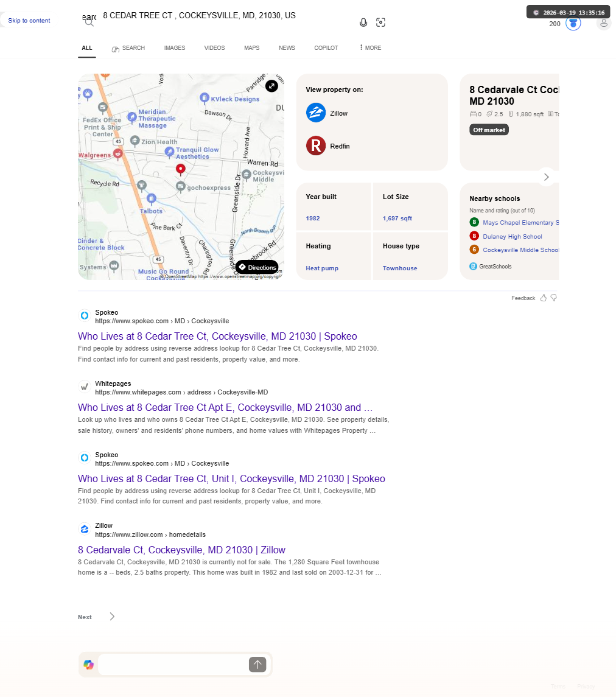Screen dimensions: 616x697
Task: Open the user account profile icon
Action: click(604, 23)
